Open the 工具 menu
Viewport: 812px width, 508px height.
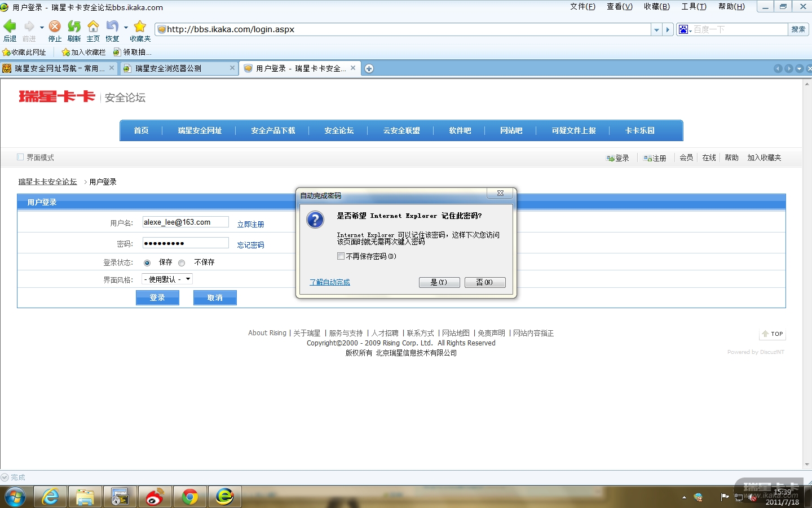coord(694,7)
